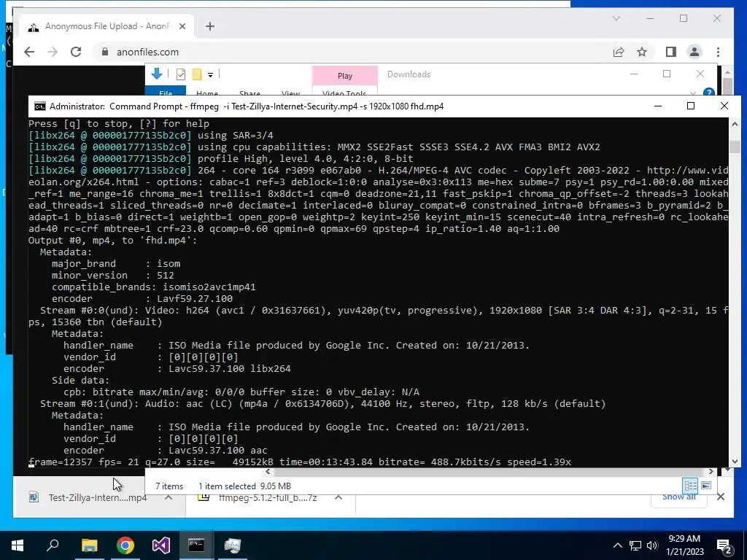Expand options for Test-Zillya mp4 download
The width and height of the screenshot is (747, 560).
click(169, 497)
